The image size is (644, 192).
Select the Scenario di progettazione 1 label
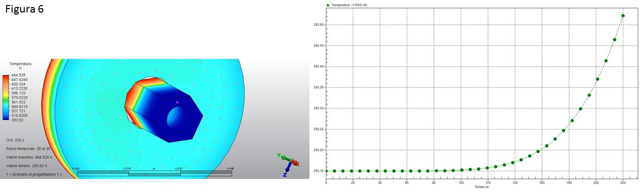(x=34, y=174)
